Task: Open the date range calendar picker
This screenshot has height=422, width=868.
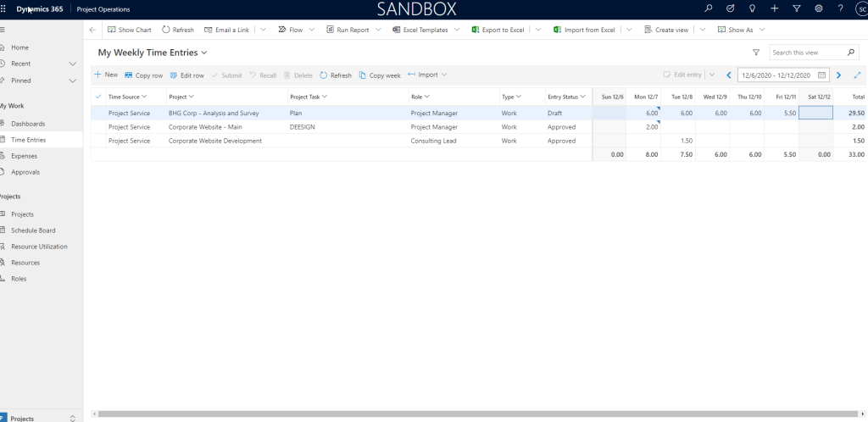Action: (x=821, y=75)
